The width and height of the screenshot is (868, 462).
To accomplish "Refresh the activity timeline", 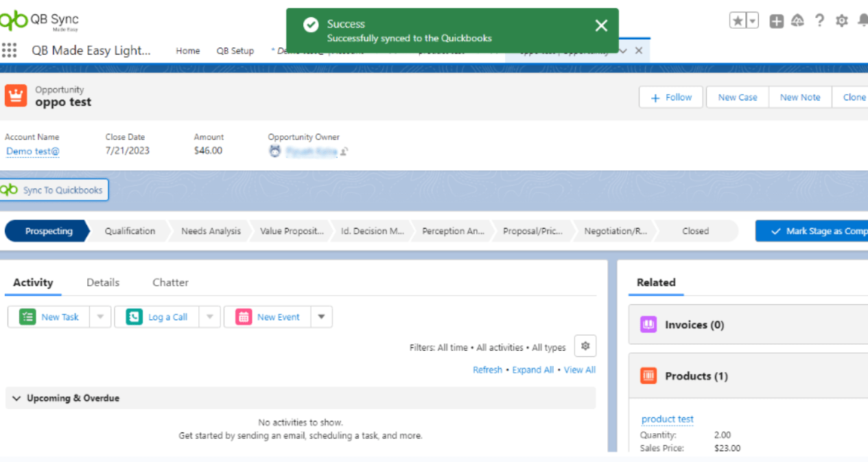I will click(x=487, y=370).
